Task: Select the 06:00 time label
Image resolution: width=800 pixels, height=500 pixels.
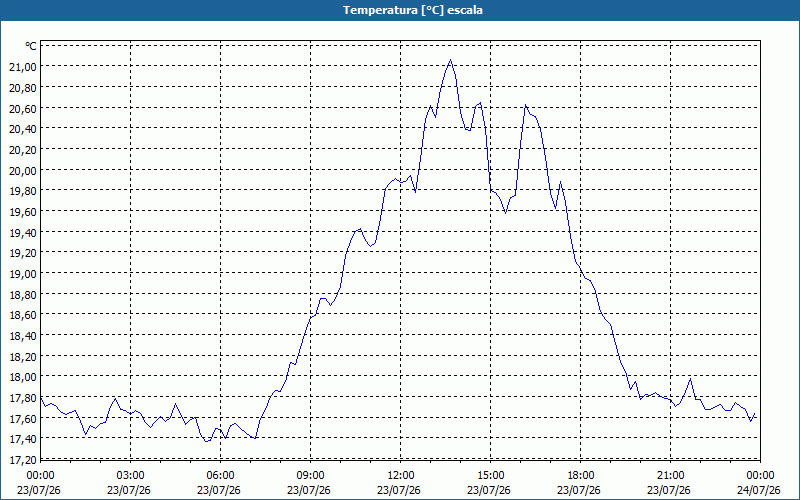Action: tap(220, 475)
